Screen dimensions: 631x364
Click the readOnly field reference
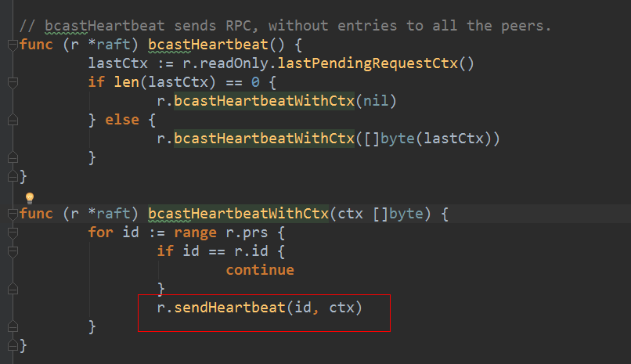click(234, 63)
